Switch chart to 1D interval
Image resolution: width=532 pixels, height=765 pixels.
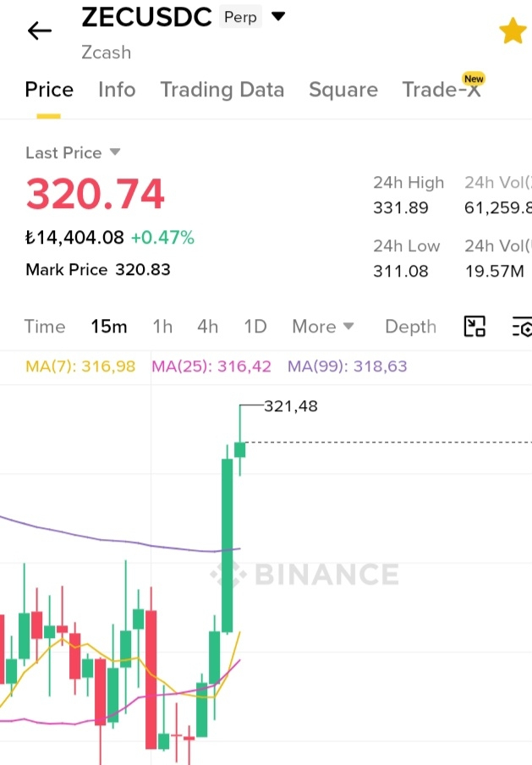click(255, 327)
